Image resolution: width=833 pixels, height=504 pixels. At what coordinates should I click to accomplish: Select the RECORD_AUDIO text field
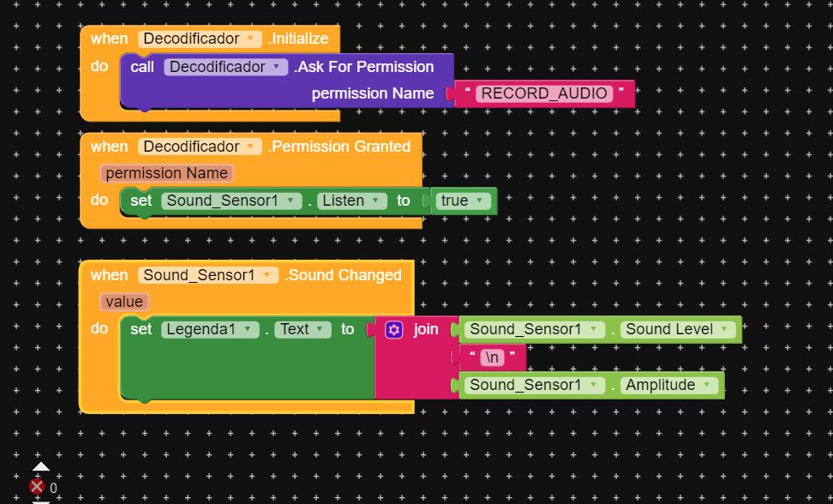tap(544, 93)
